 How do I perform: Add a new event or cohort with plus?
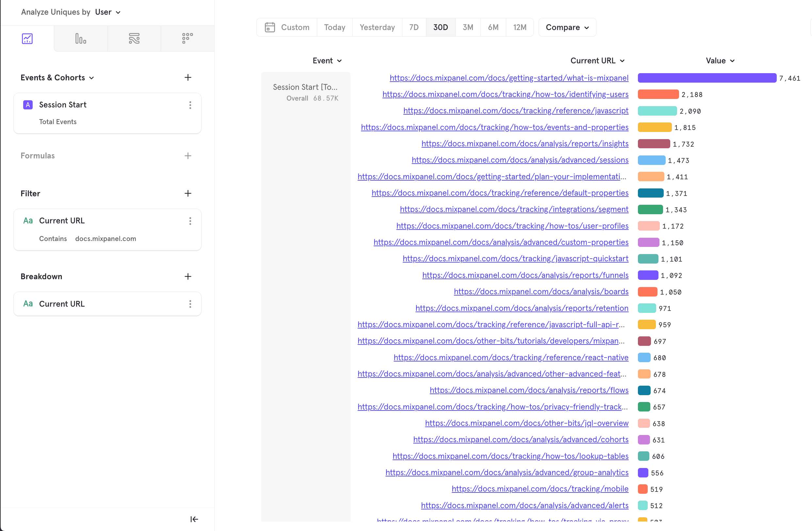point(187,77)
